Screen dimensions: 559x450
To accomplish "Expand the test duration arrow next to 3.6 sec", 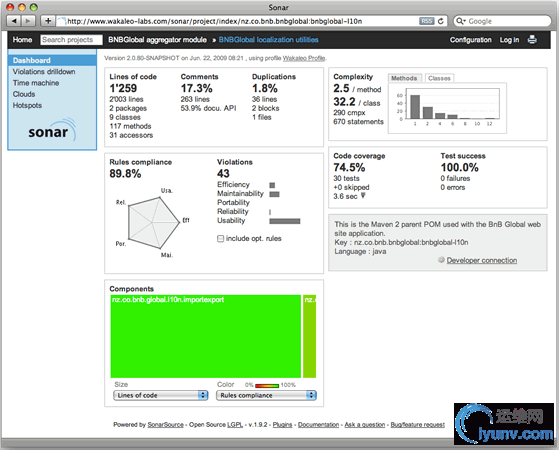I will (363, 195).
